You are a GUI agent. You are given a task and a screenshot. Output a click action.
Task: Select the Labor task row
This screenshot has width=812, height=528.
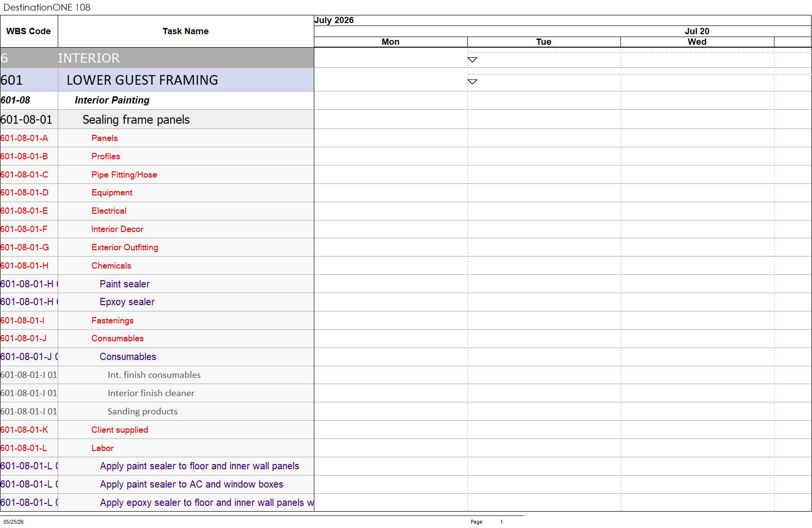pyautogui.click(x=157, y=448)
